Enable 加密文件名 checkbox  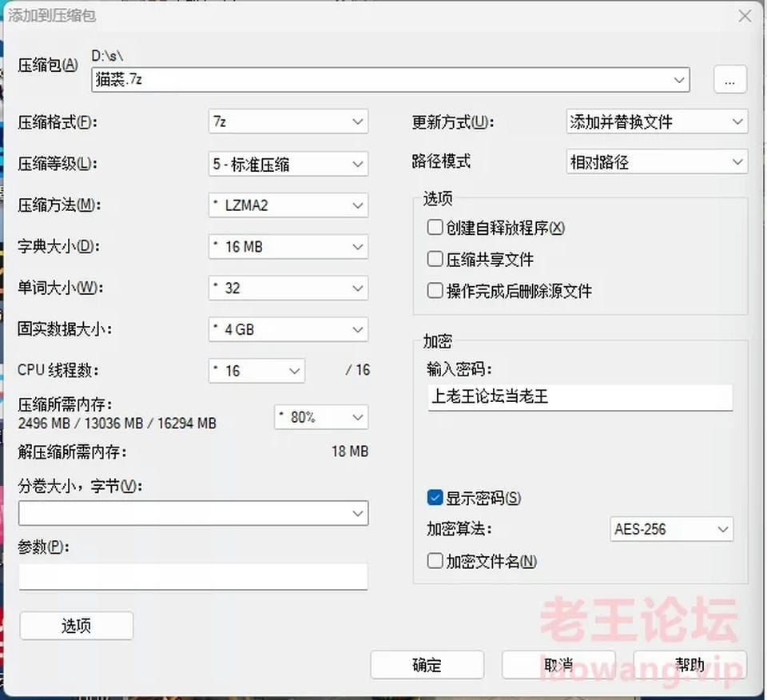435,561
